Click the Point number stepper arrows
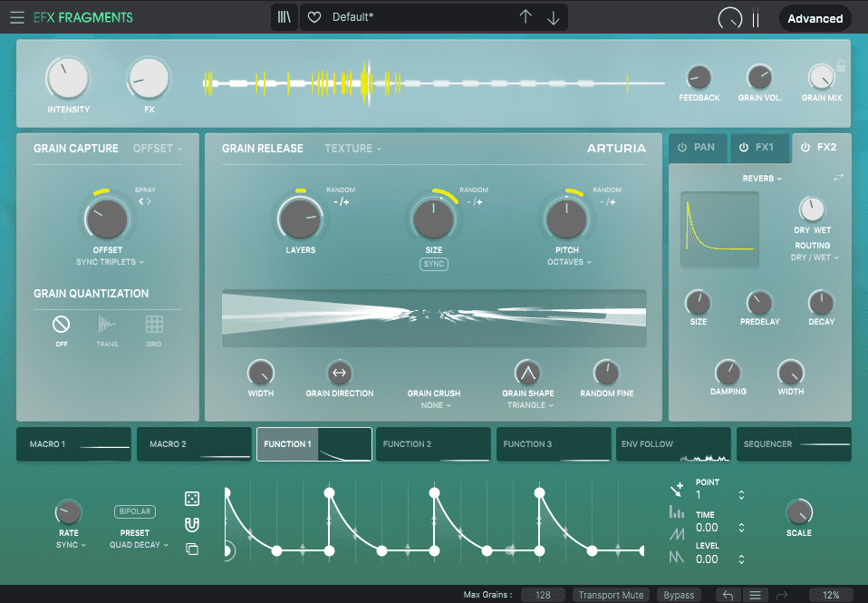The height and width of the screenshot is (603, 868). [741, 495]
